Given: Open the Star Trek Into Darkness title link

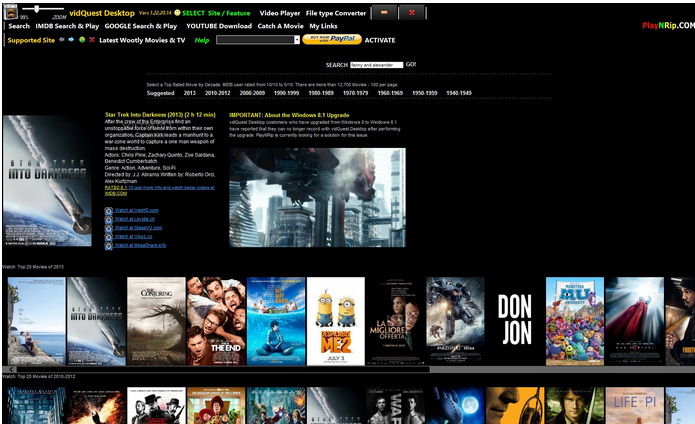Looking at the screenshot, I should coord(160,115).
